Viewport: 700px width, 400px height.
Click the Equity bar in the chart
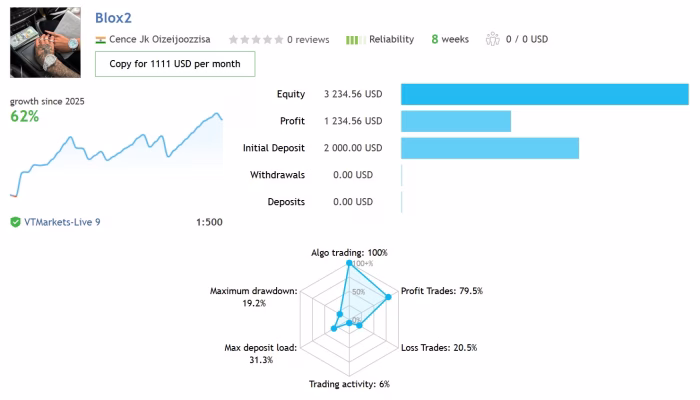pos(545,94)
